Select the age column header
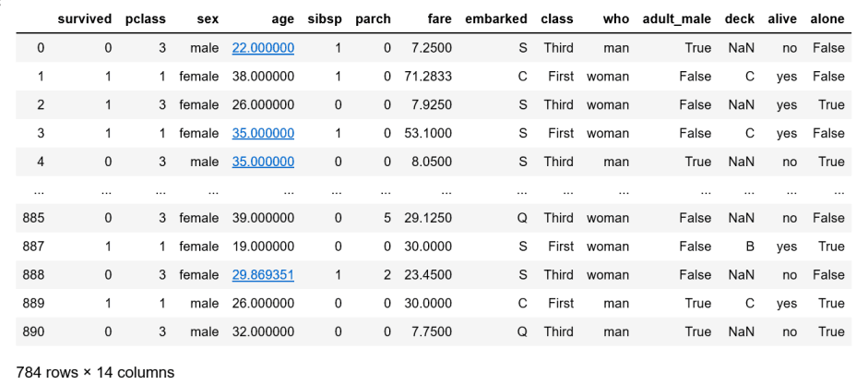 point(282,18)
